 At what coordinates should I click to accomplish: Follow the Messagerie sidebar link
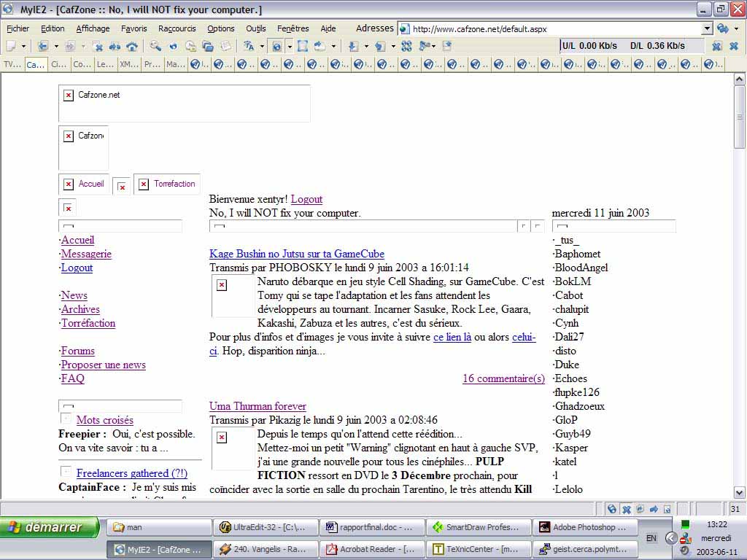[86, 254]
